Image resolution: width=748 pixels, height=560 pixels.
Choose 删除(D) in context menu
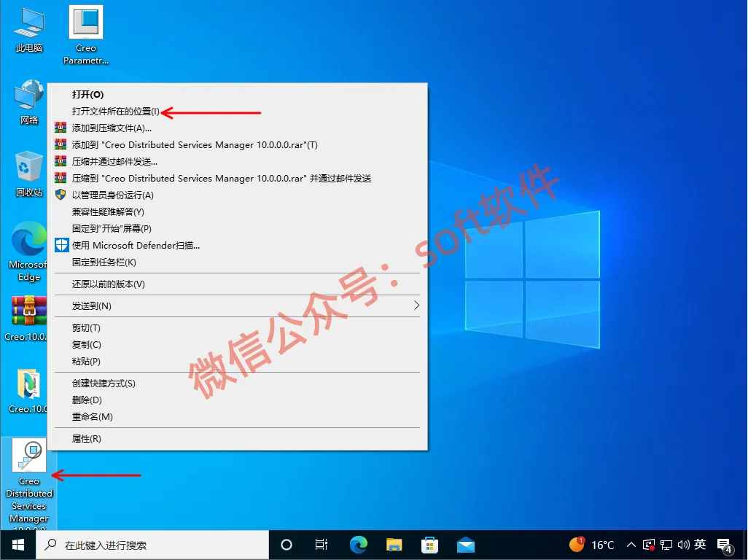[238, 400]
